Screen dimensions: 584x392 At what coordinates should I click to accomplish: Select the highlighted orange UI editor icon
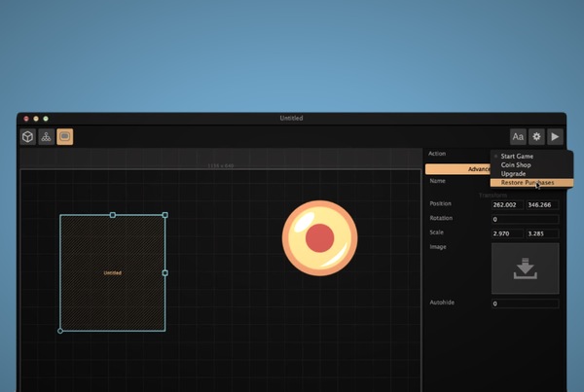pyautogui.click(x=64, y=137)
